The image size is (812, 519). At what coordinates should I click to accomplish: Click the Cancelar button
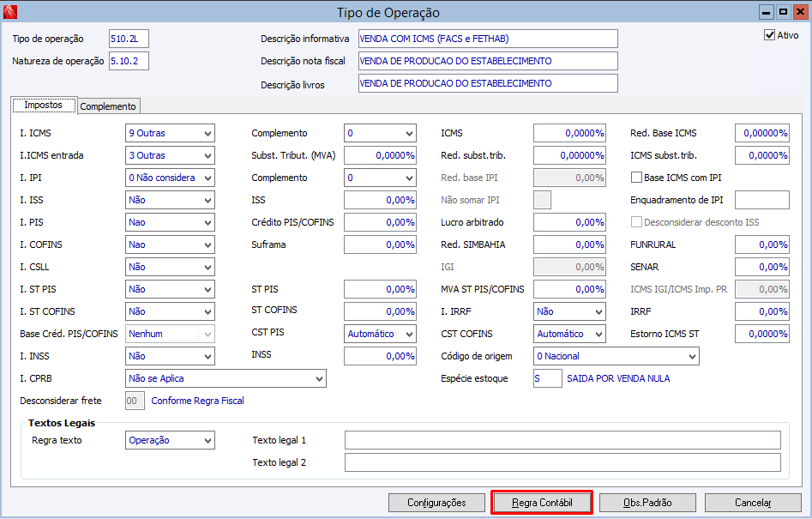(x=753, y=503)
